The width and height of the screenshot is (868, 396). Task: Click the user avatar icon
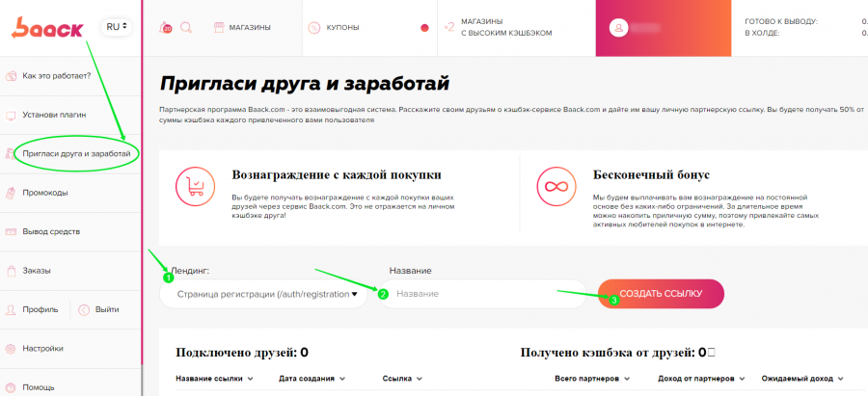click(618, 28)
